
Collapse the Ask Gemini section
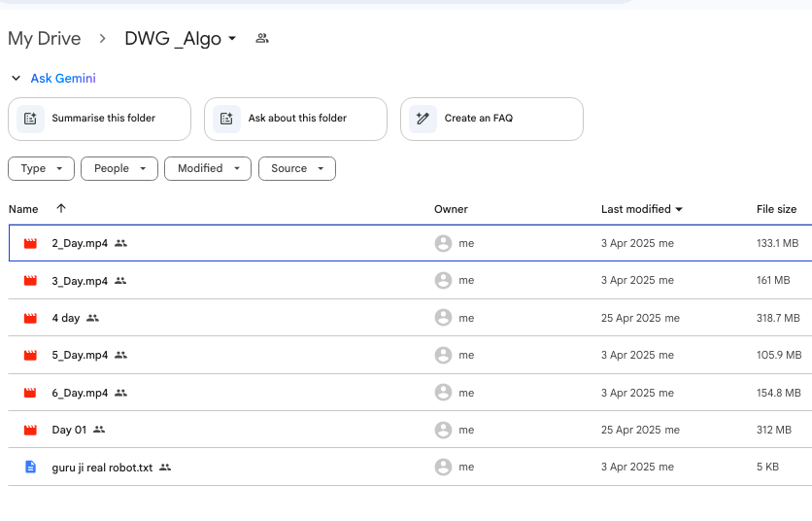tap(16, 79)
